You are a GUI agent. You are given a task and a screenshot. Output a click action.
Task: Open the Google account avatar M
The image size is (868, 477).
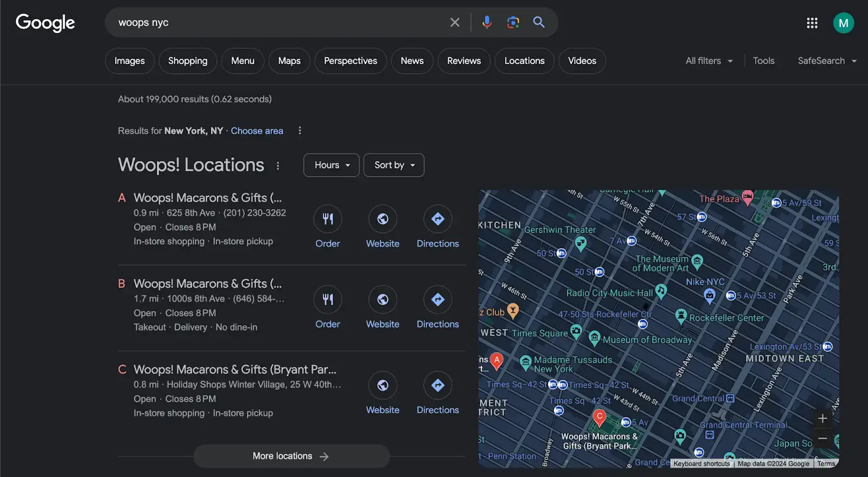pos(844,23)
